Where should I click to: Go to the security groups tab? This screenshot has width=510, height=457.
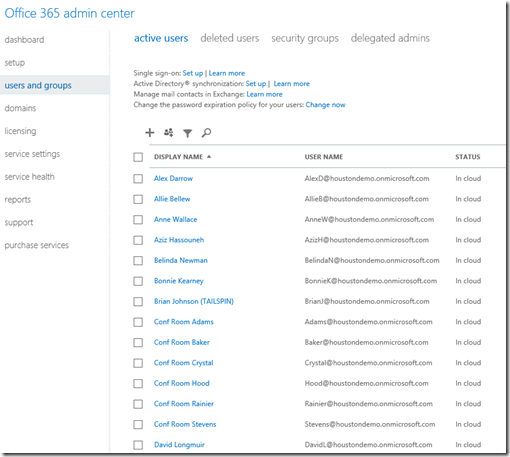tap(305, 39)
